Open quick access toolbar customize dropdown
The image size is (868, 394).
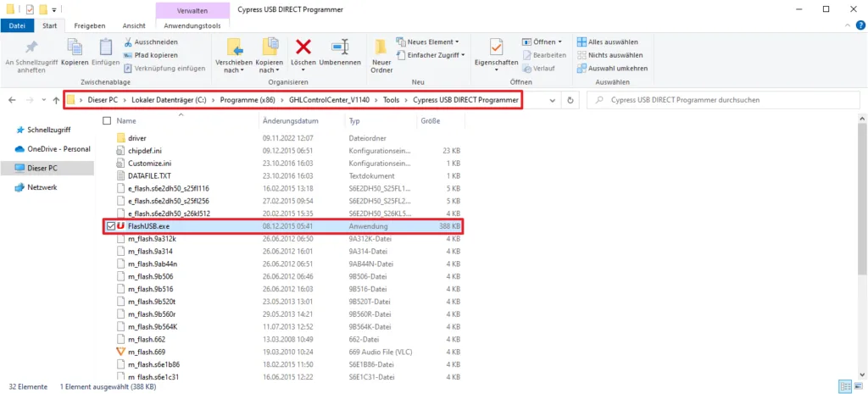(54, 10)
